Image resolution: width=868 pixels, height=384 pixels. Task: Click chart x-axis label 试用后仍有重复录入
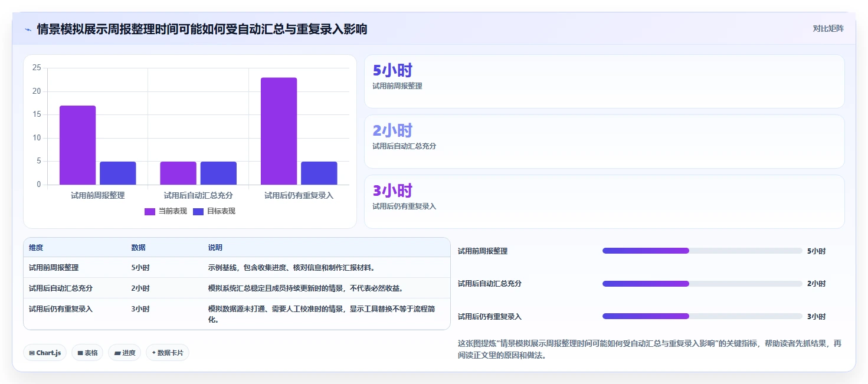(299, 195)
